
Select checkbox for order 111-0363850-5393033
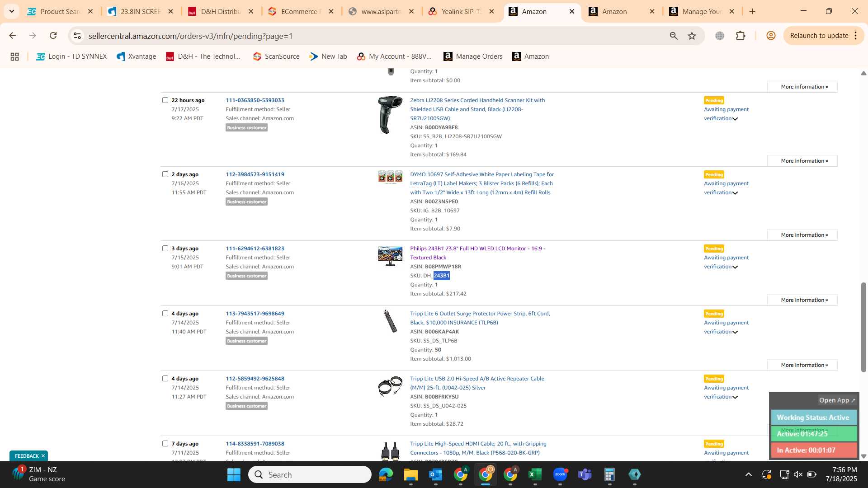click(x=165, y=100)
